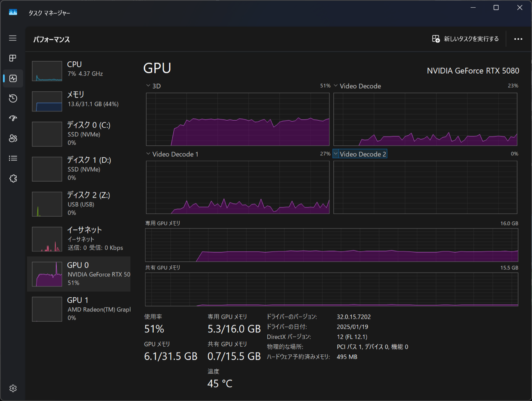532x401 pixels.
Task: Select ディスク 0 (C:) thumbnail graph
Action: coord(47,134)
